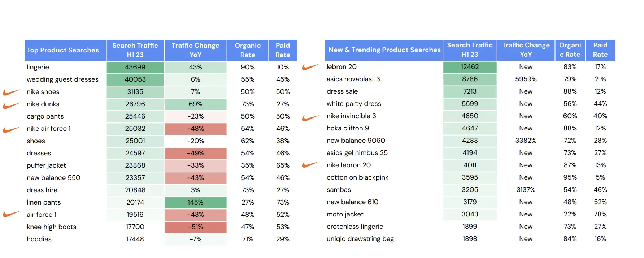Select the uniqlo drawstring bag entry
Image resolution: width=644 pixels, height=258 pixels.
360,239
